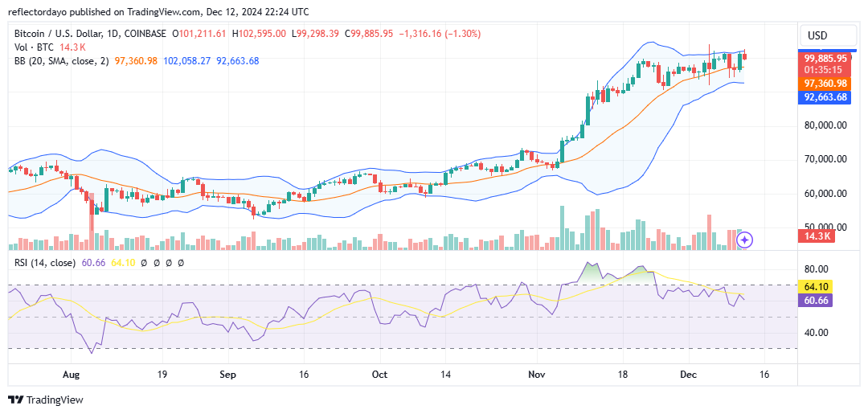Click the 97,360.98 BB basis value in legend
This screenshot has width=868, height=414.
coord(136,60)
